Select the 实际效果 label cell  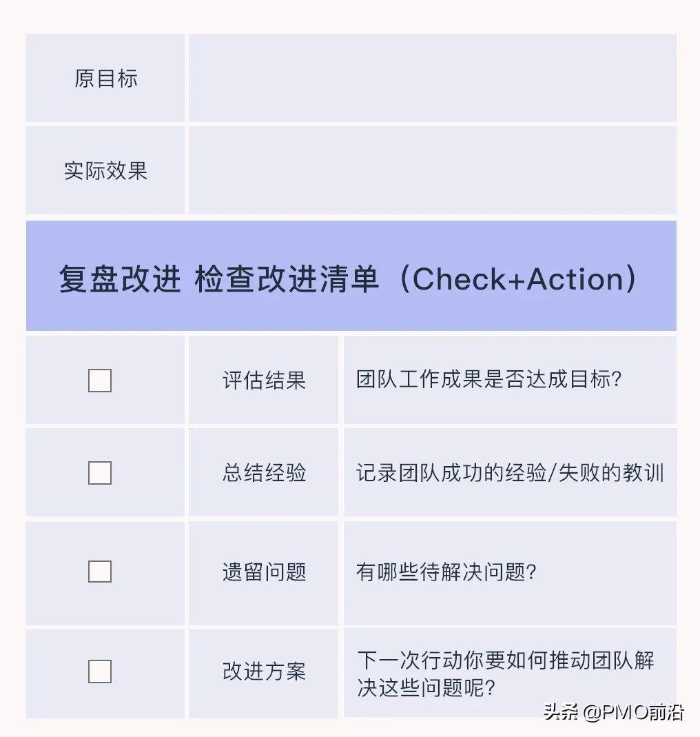(105, 170)
